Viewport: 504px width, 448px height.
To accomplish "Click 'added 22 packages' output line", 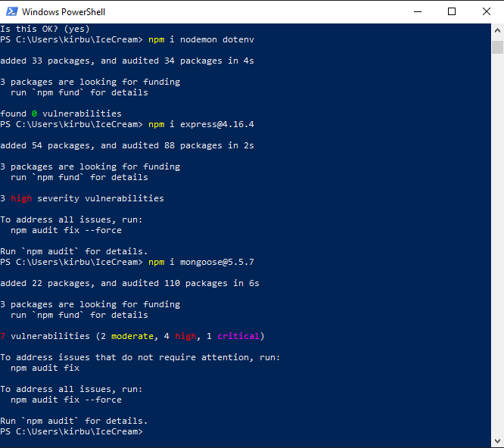I will [x=129, y=284].
